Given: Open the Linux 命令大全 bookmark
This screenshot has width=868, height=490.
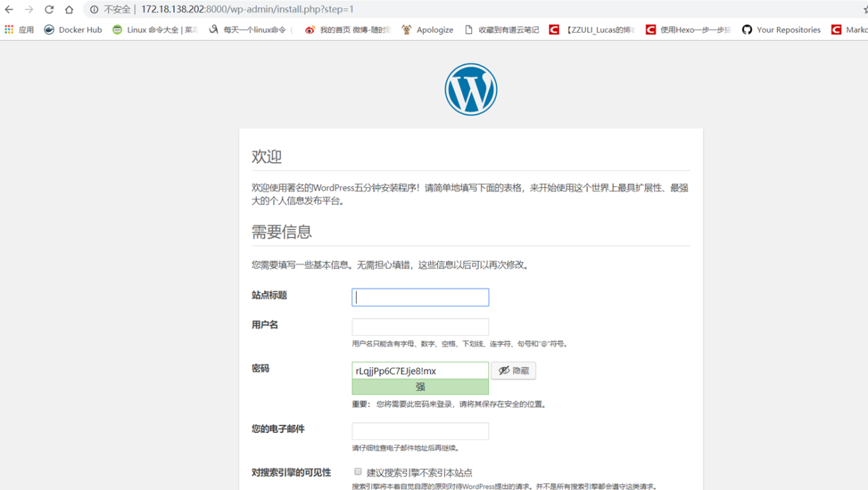Looking at the screenshot, I should click(x=155, y=30).
